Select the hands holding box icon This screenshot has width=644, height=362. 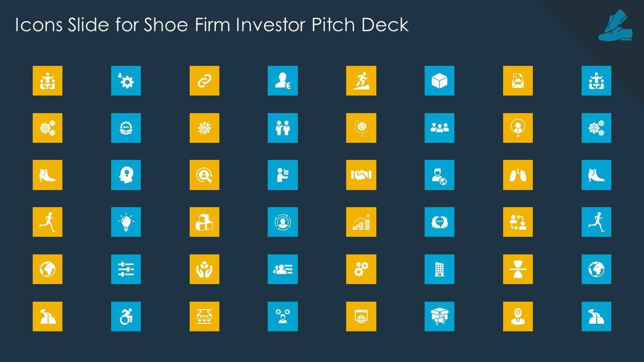point(204,269)
